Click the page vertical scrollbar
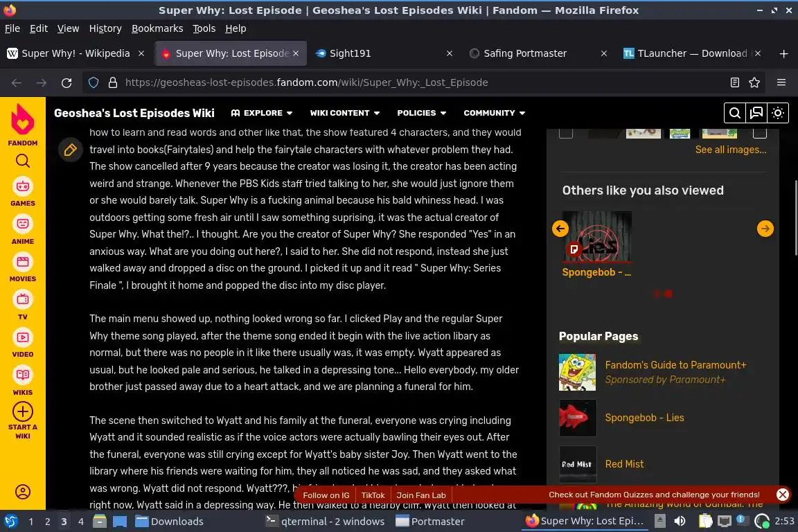The image size is (798, 532). 795,218
